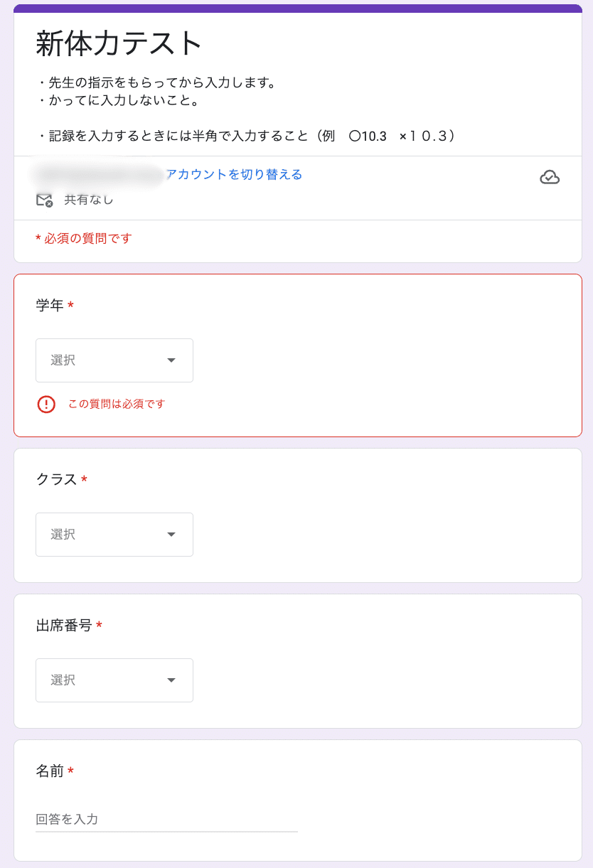This screenshot has width=593, height=868.
Task: Expand the クラス dropdown arrow
Action: tap(171, 535)
